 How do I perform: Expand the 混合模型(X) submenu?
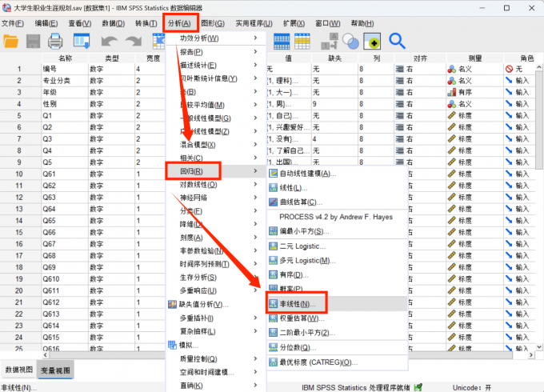point(255,144)
